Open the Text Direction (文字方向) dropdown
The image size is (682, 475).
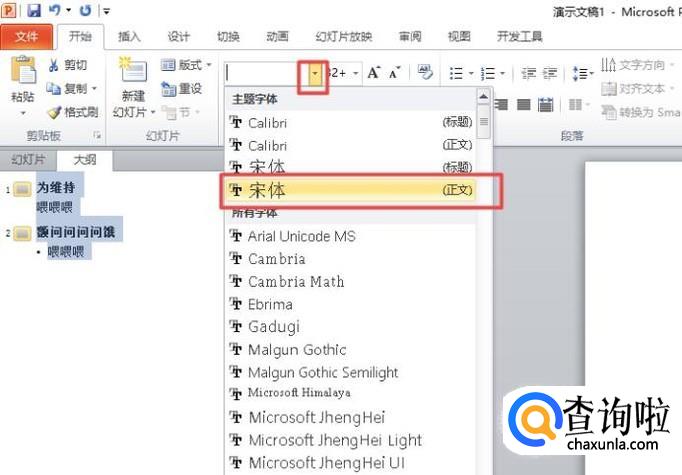pyautogui.click(x=637, y=65)
